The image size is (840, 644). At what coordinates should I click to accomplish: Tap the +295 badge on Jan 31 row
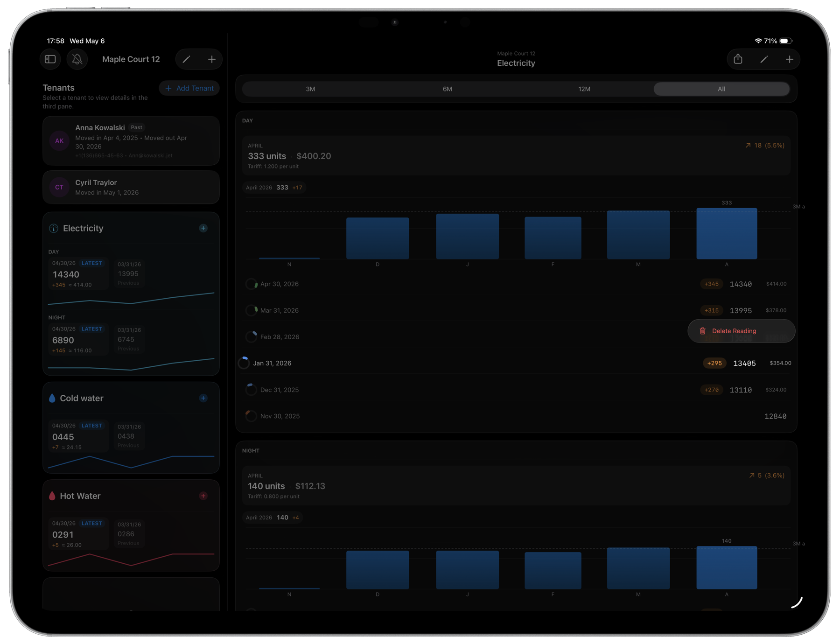714,363
